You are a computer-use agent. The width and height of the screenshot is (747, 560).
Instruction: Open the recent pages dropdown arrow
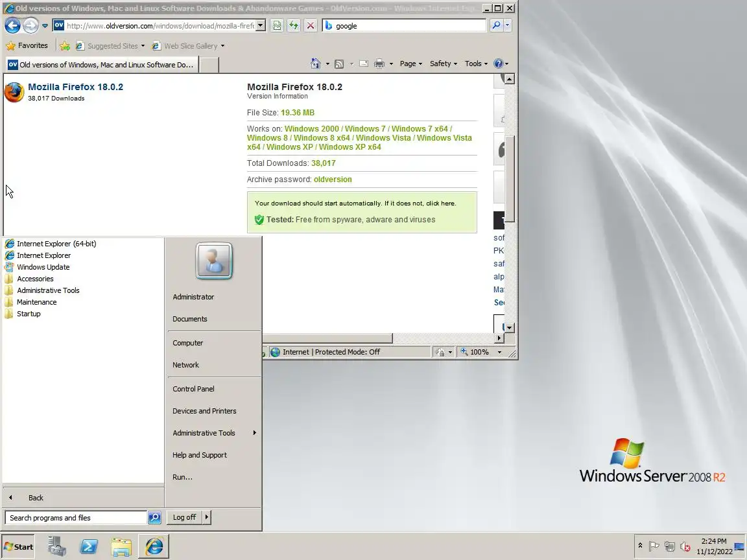45,26
